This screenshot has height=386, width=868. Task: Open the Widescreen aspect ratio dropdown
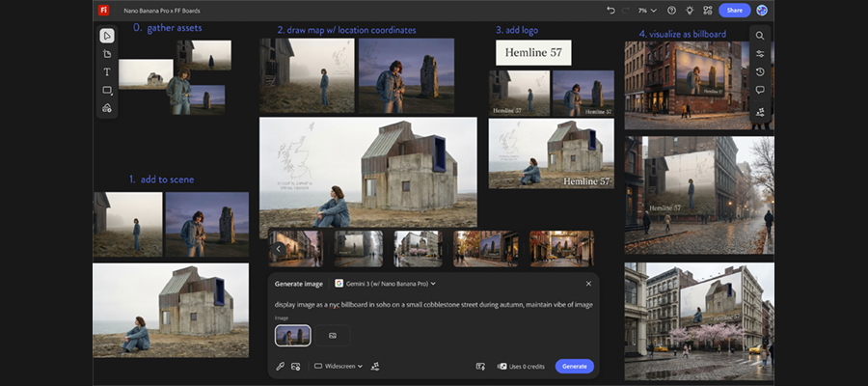coord(339,366)
